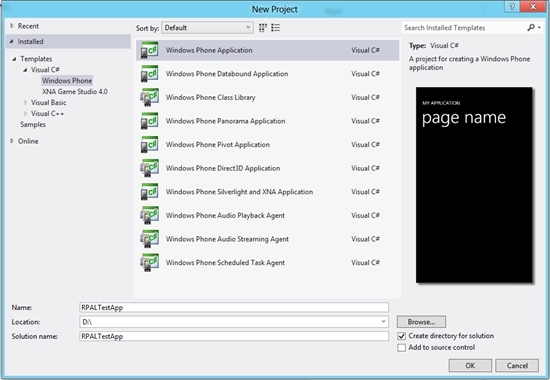Select Windows Phone Databound Application template icon
The width and height of the screenshot is (550, 380).
149,74
